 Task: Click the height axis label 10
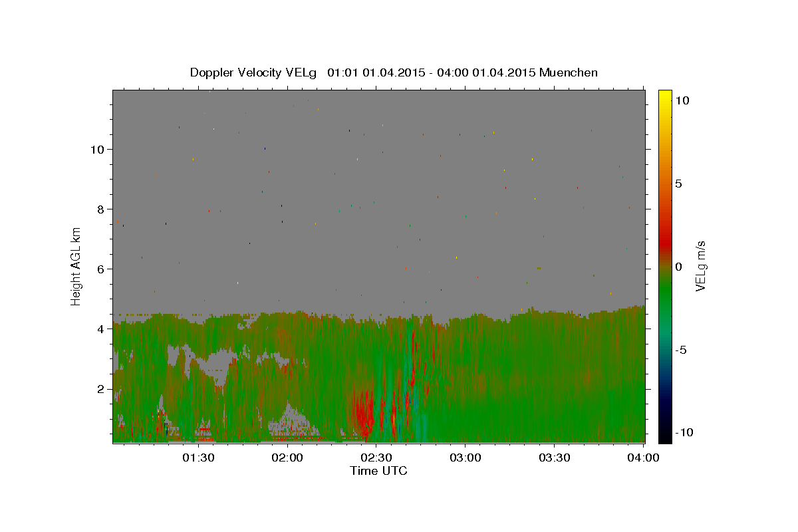coord(98,149)
